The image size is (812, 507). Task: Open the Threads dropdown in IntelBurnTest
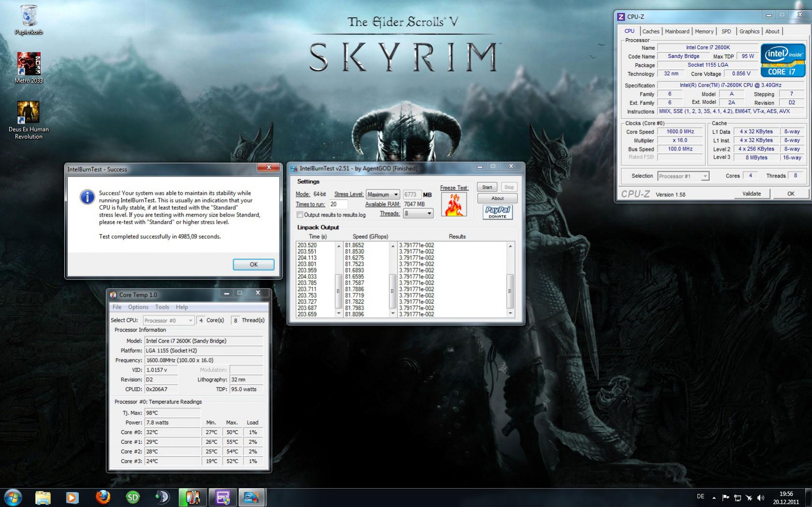pyautogui.click(x=418, y=213)
